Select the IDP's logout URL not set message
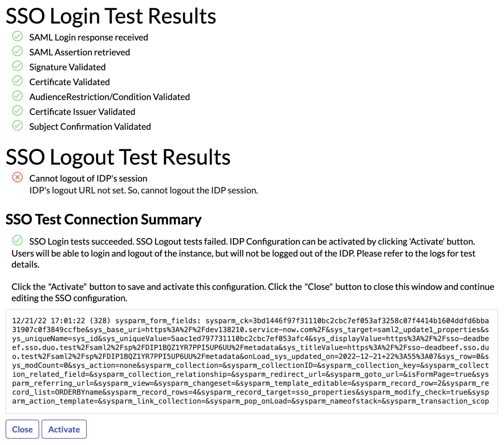Image resolution: width=504 pixels, height=445 pixels. (144, 190)
